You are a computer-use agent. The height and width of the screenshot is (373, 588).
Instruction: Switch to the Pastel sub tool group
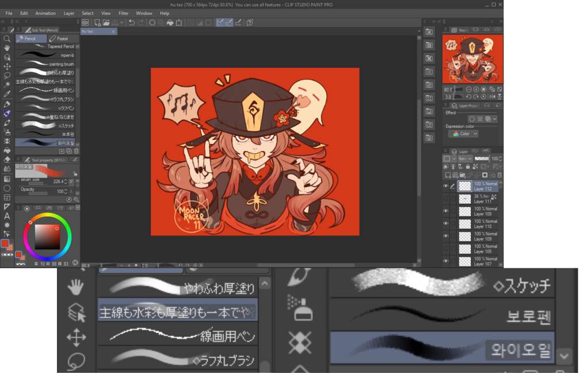click(63, 38)
